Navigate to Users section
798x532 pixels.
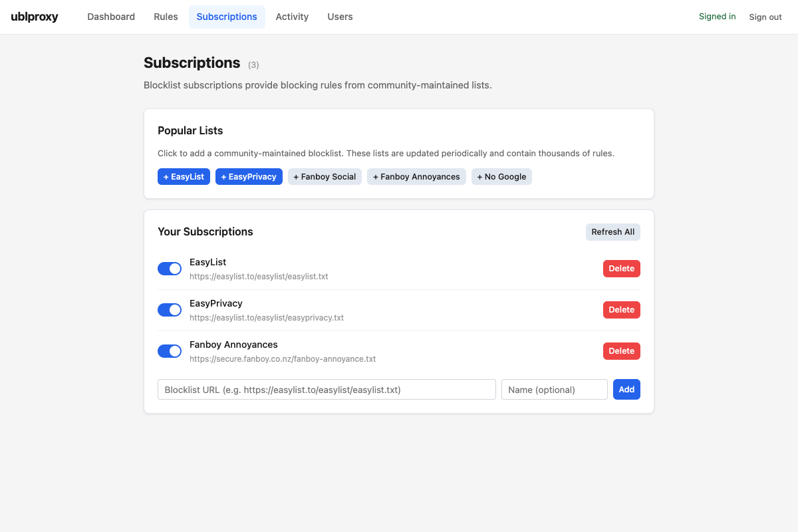click(340, 17)
